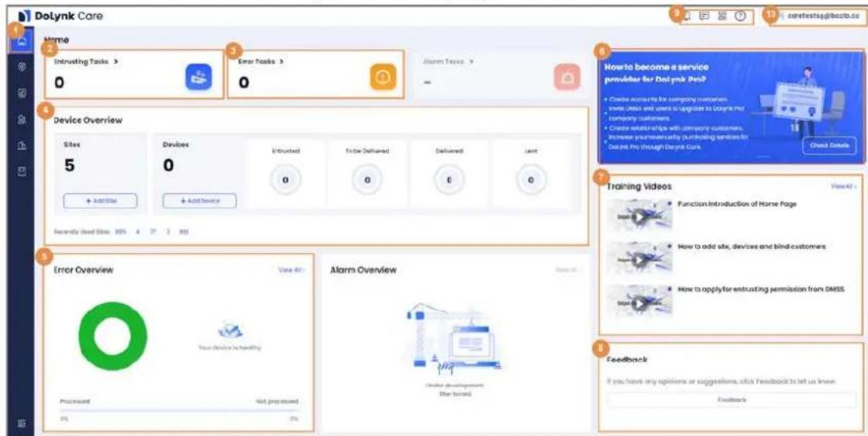Click the orange Error Tasks icon
The width and height of the screenshot is (868, 436).
[383, 78]
